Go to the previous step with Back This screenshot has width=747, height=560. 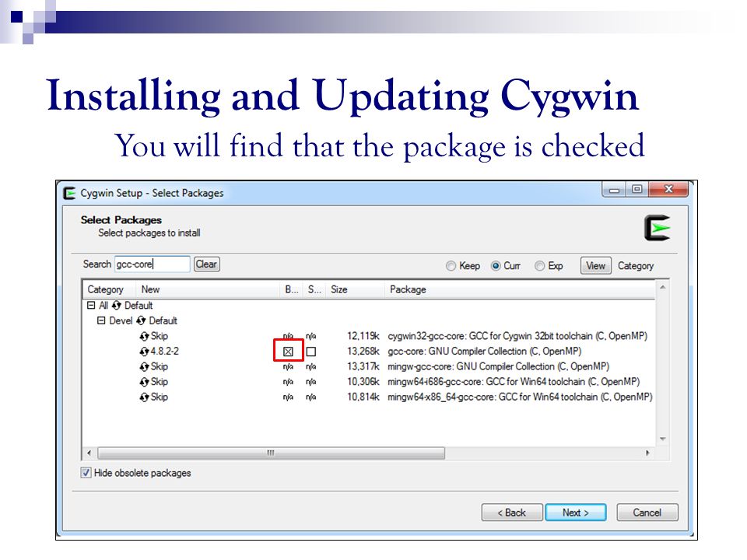512,513
